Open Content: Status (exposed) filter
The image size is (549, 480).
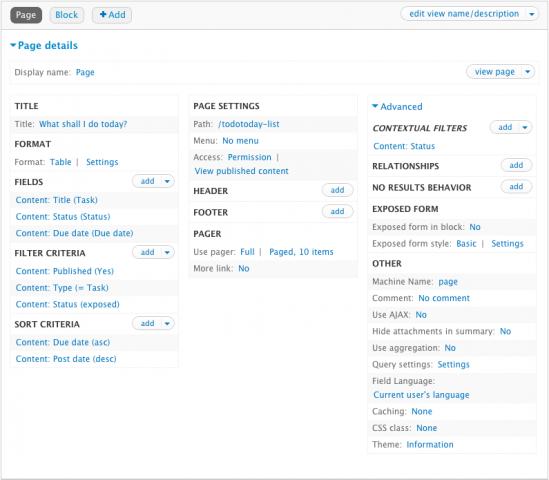coord(68,304)
